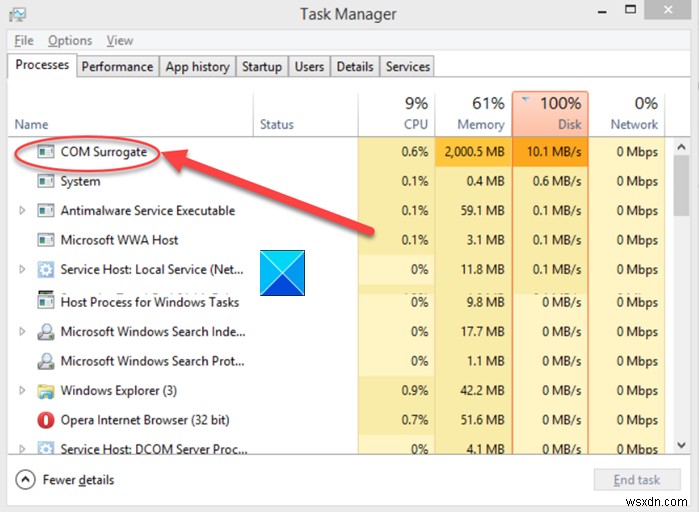Viewport: 699px width, 512px height.
Task: Click the Task Manager title bar icon
Action: 17,14
